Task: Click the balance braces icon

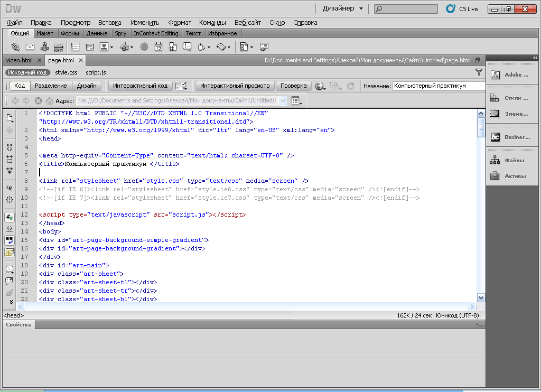Action: tap(10, 200)
